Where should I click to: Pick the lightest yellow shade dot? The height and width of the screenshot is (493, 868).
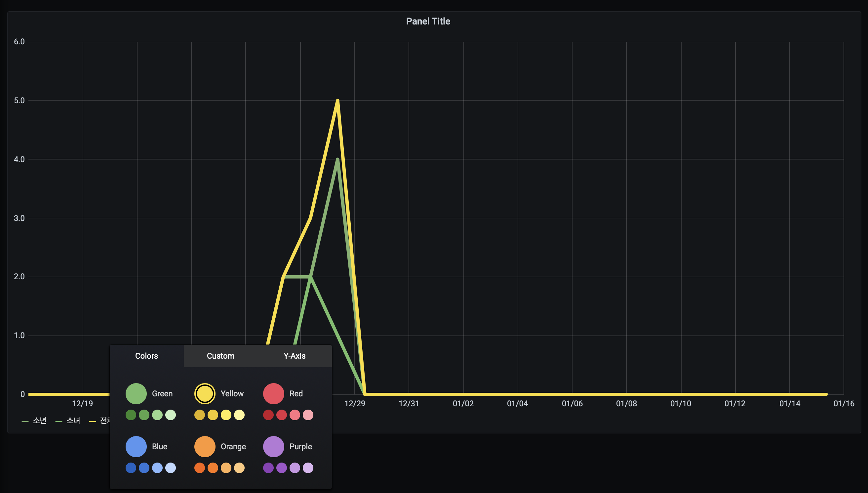point(239,415)
